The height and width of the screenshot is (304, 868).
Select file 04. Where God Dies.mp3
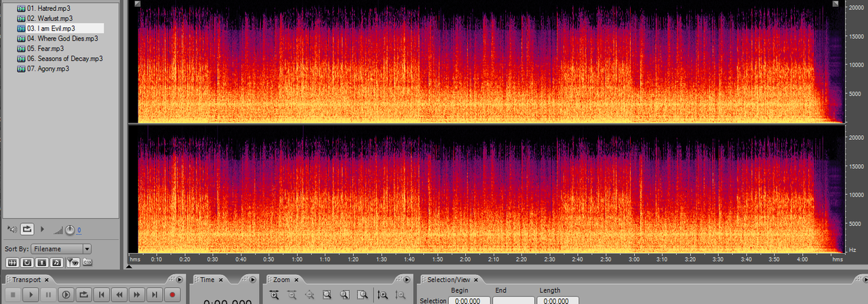click(x=62, y=39)
